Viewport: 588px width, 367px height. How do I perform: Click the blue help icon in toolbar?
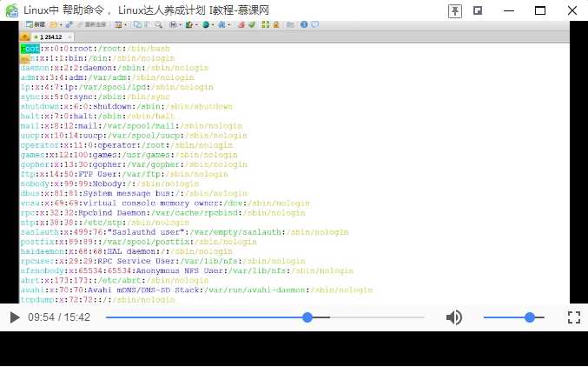pyautogui.click(x=304, y=25)
